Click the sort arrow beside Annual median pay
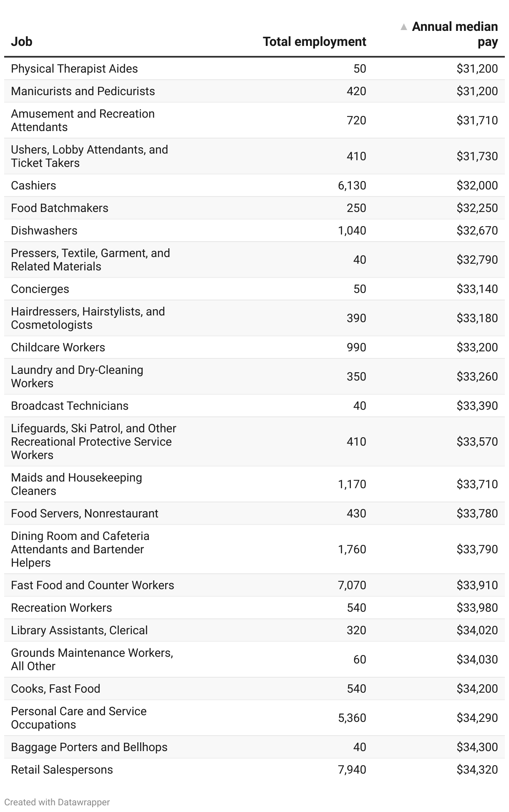Viewport: 509px width, 812px height. point(403,27)
